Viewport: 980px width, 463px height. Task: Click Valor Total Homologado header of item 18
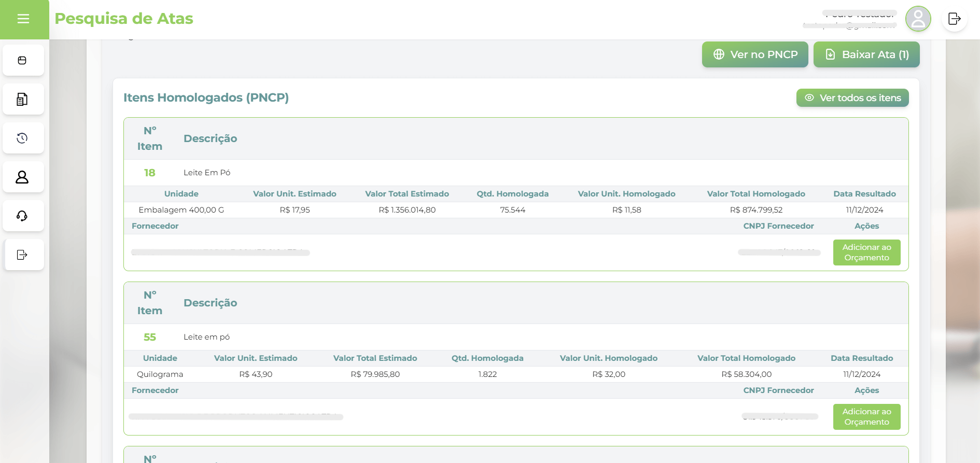click(756, 194)
